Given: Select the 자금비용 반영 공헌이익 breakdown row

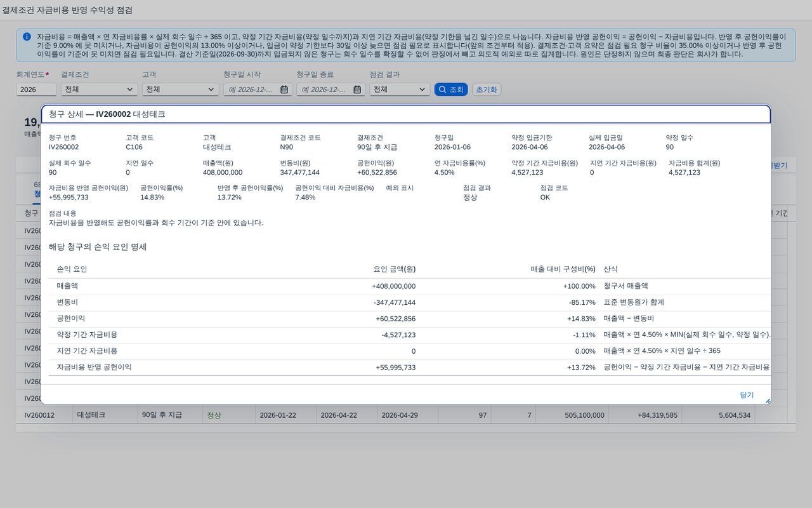Looking at the screenshot, I should click(410, 368).
